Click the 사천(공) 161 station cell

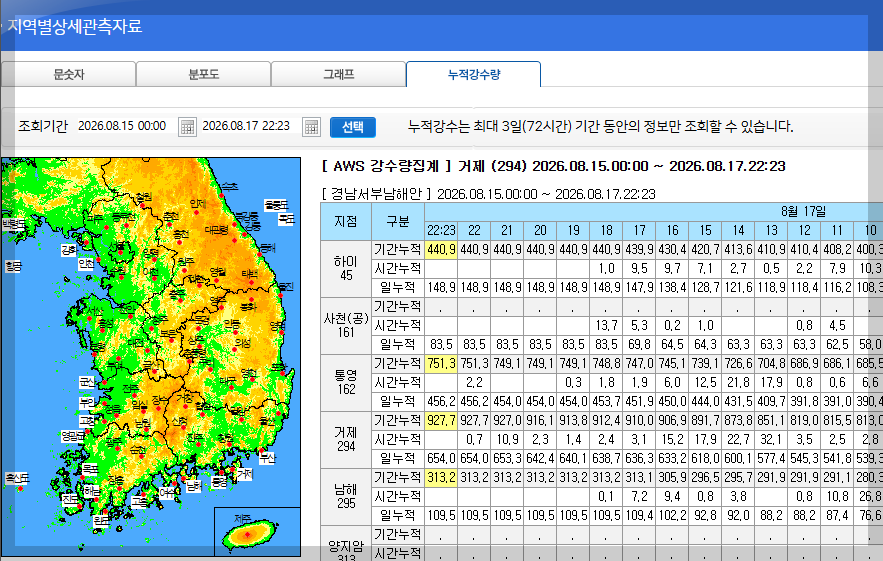(346, 326)
